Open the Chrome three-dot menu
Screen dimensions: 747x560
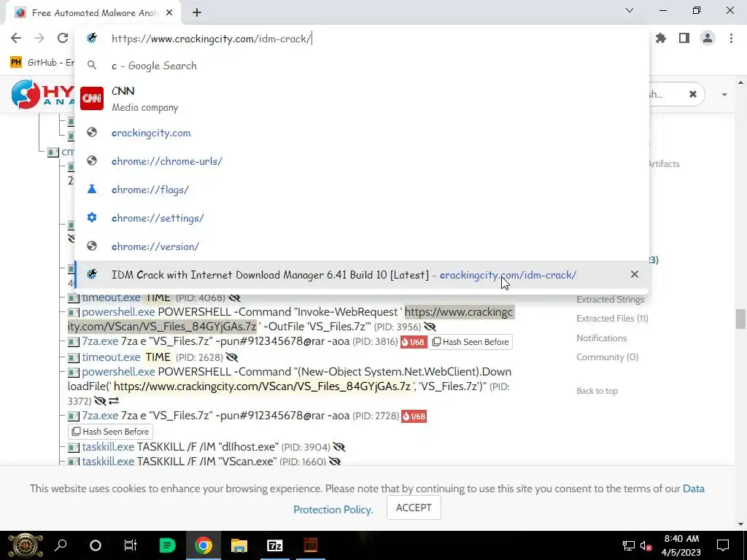click(x=731, y=38)
